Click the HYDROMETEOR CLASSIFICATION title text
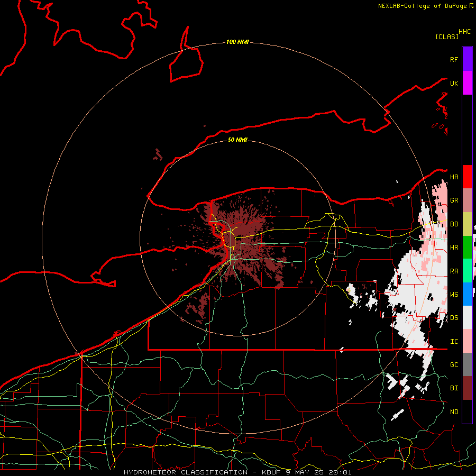The width and height of the screenshot is (476, 476). click(186, 472)
